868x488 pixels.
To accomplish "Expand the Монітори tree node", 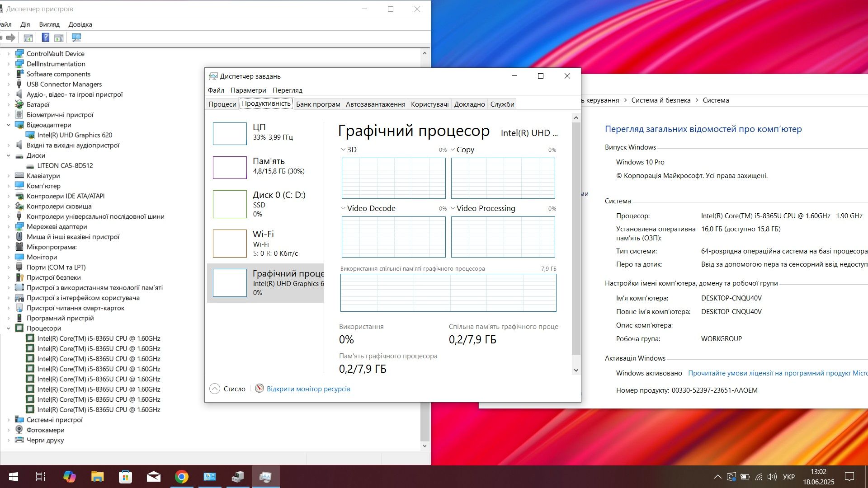I will [8, 257].
